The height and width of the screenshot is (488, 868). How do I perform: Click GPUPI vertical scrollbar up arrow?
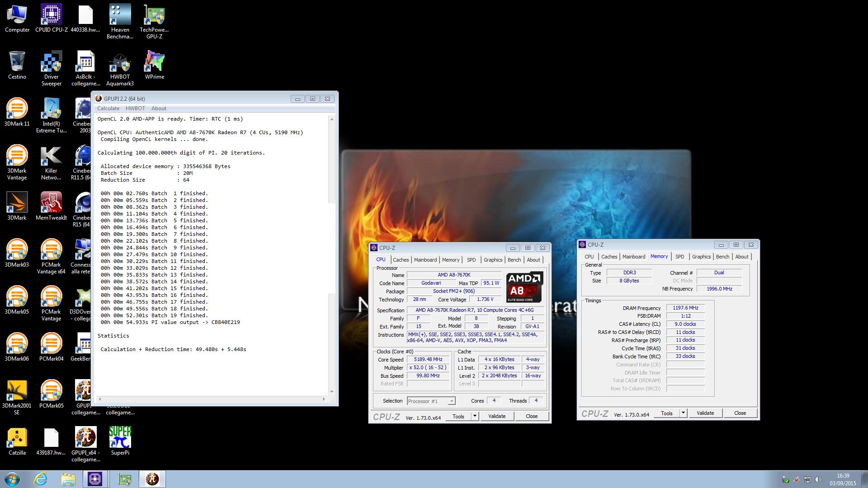click(x=332, y=119)
